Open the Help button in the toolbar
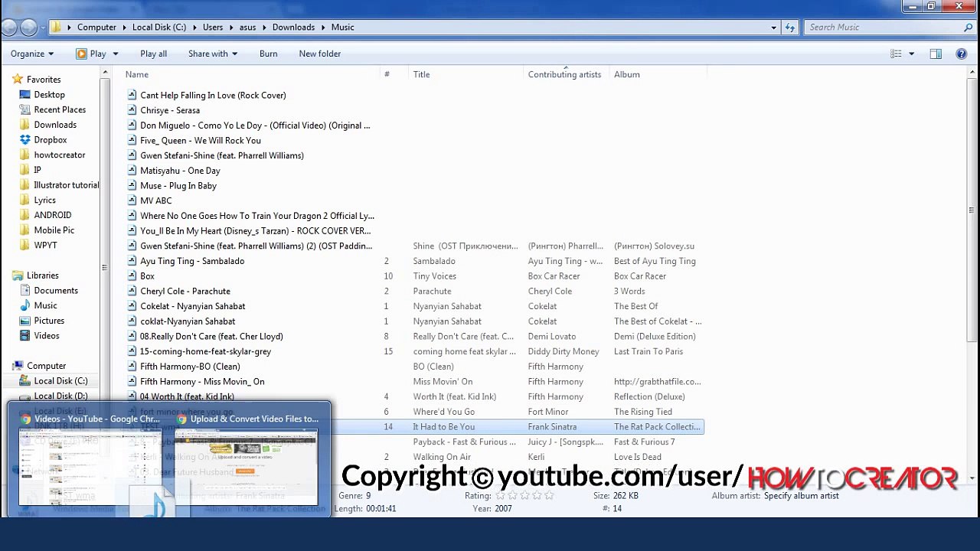 (962, 54)
